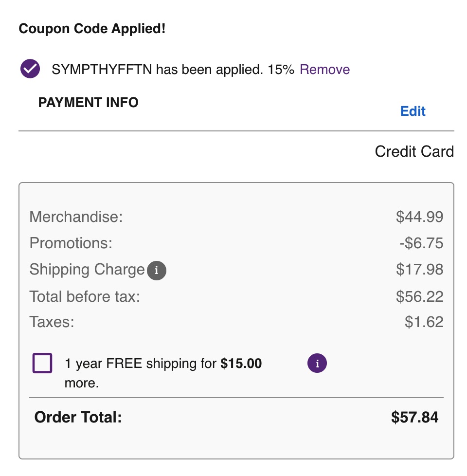
Task: Edit the payment info
Action: [x=413, y=111]
